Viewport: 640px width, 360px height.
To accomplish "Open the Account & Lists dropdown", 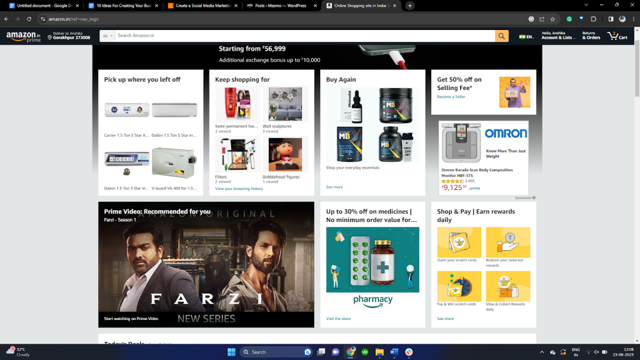I will coord(558,36).
